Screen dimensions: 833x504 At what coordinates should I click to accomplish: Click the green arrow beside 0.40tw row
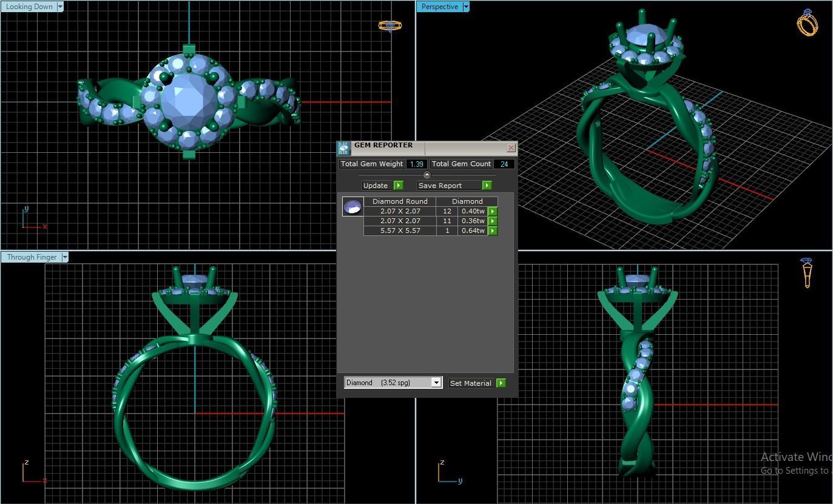pos(493,211)
